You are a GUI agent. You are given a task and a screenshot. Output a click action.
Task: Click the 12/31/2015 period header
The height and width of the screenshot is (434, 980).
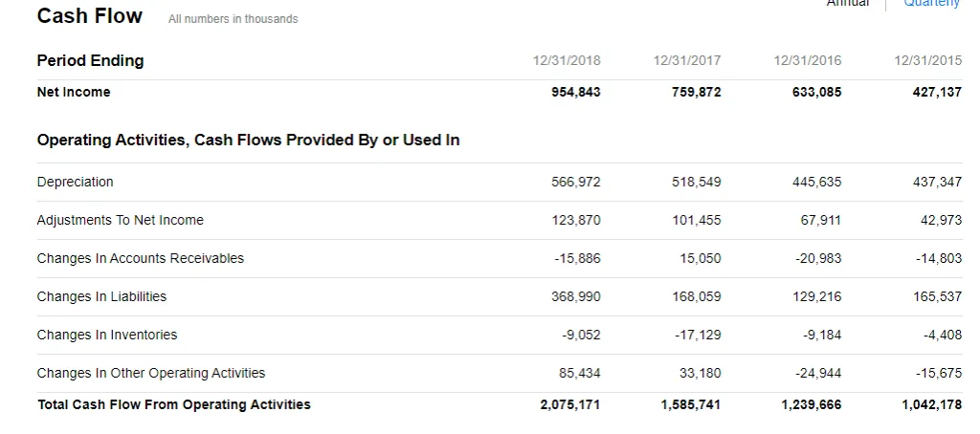coord(927,60)
